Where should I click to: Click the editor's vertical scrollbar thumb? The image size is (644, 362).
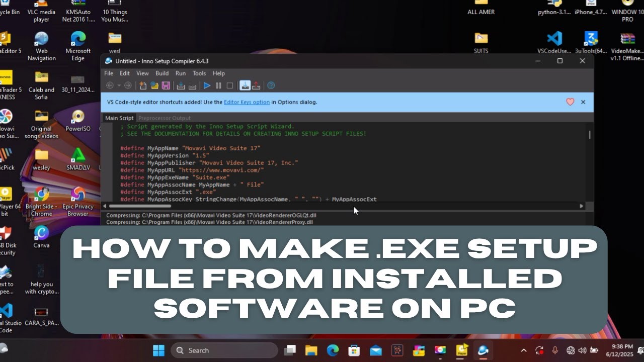pyautogui.click(x=590, y=134)
